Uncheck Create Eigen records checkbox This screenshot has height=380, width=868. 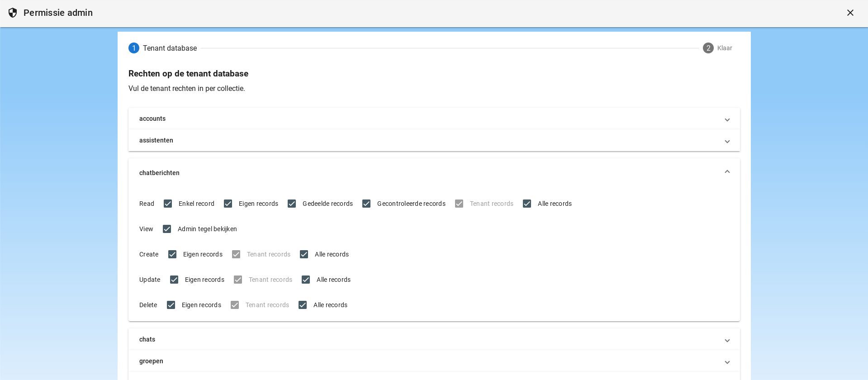172,254
